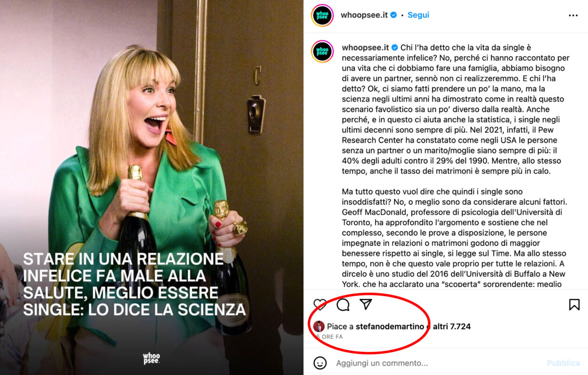The height and width of the screenshot is (375, 588).
Task: Open emoji picker smiley icon
Action: pyautogui.click(x=320, y=363)
